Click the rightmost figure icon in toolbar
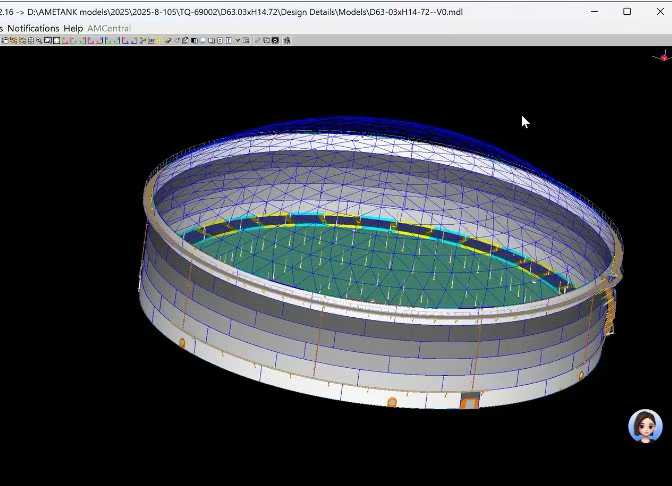The height and width of the screenshot is (486, 672). pyautogui.click(x=287, y=41)
